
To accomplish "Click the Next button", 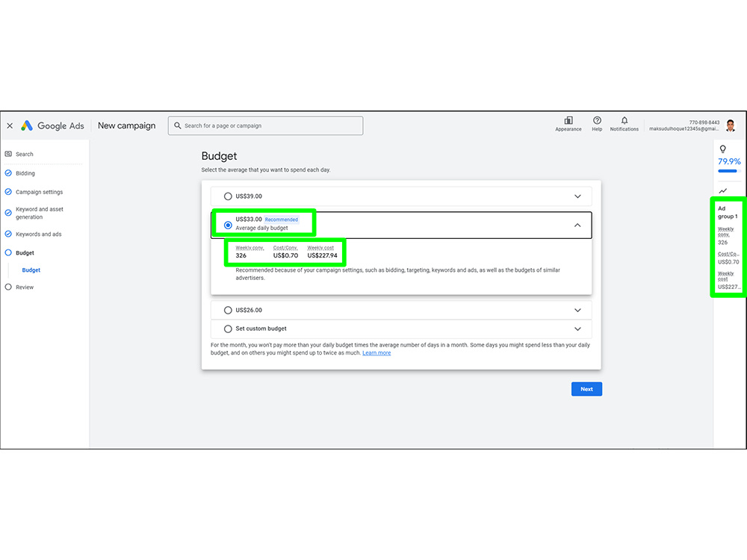I will pos(586,389).
